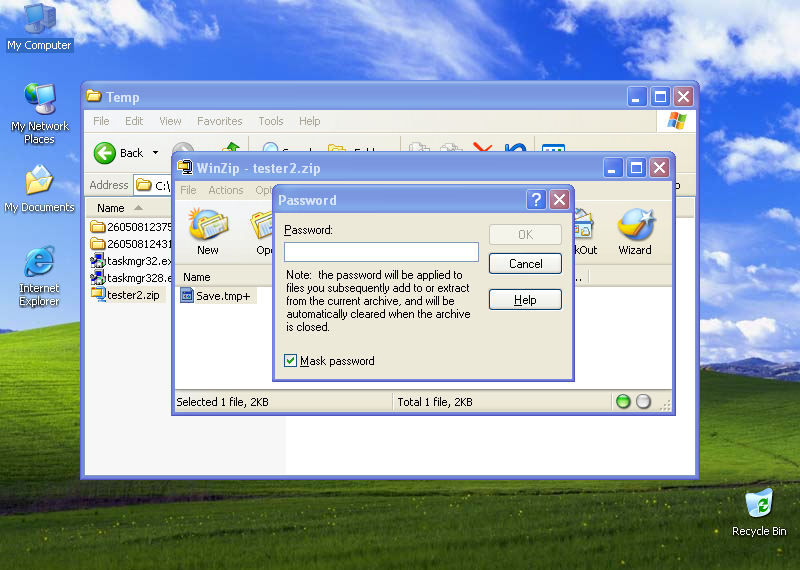Open Help menu in Temp window
Image resolution: width=800 pixels, height=570 pixels.
click(310, 121)
